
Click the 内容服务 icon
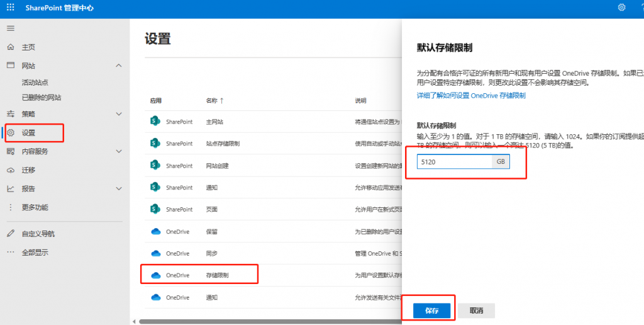[x=11, y=151]
